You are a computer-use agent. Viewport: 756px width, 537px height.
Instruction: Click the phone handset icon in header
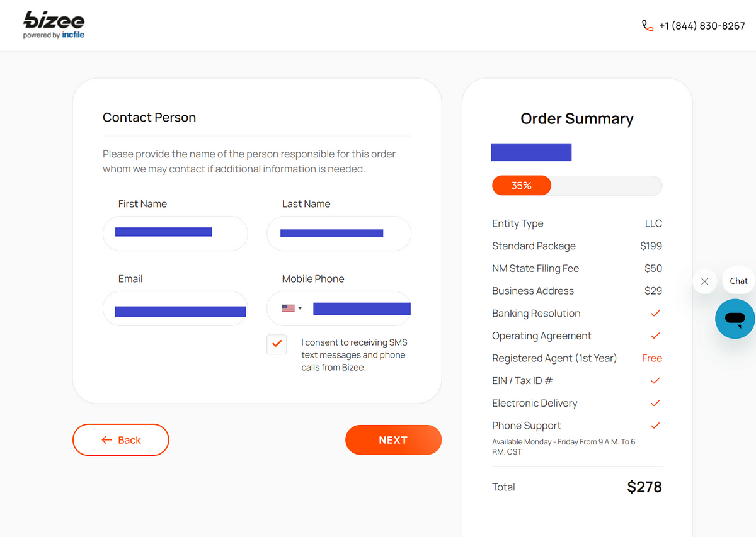pyautogui.click(x=647, y=26)
